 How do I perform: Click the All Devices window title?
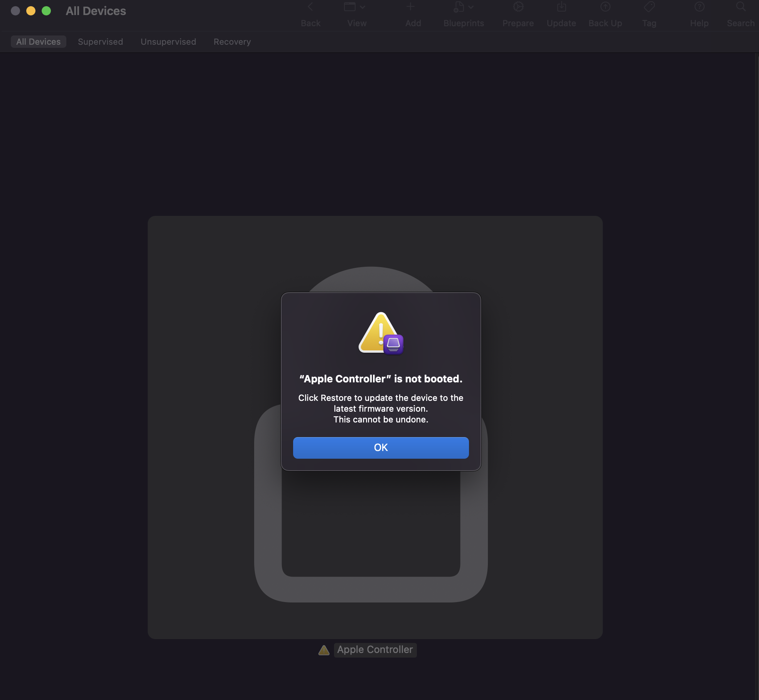pyautogui.click(x=96, y=11)
